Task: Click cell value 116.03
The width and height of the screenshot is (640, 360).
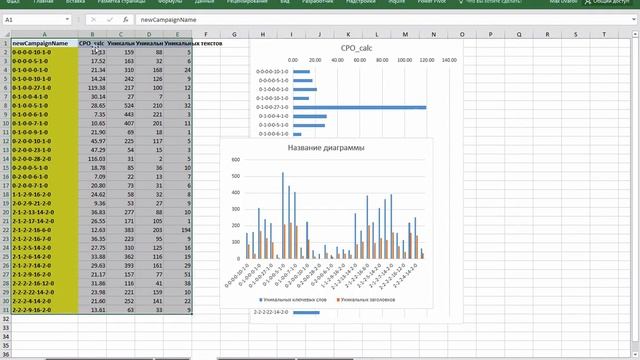Action: click(x=92, y=159)
